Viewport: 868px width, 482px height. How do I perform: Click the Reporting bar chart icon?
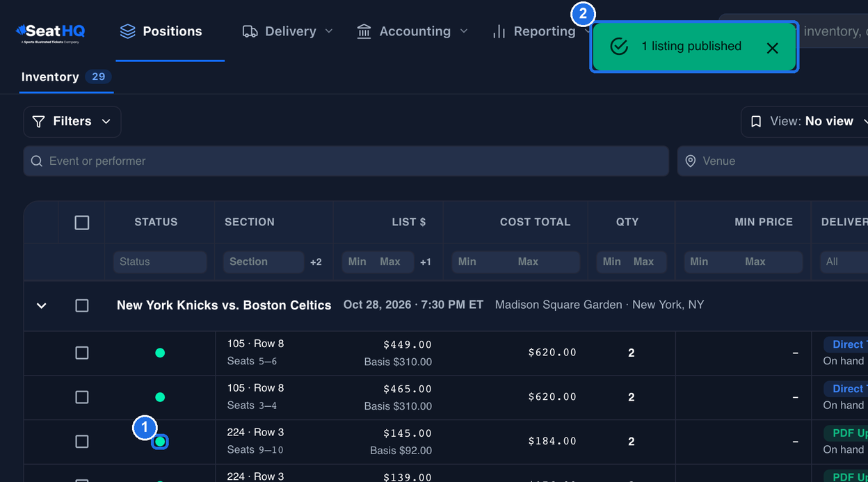[x=499, y=32]
